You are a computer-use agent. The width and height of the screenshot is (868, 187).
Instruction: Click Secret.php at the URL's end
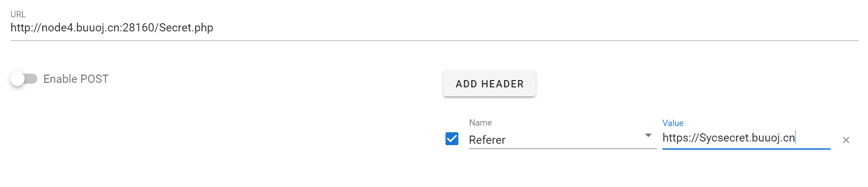pyautogui.click(x=186, y=28)
